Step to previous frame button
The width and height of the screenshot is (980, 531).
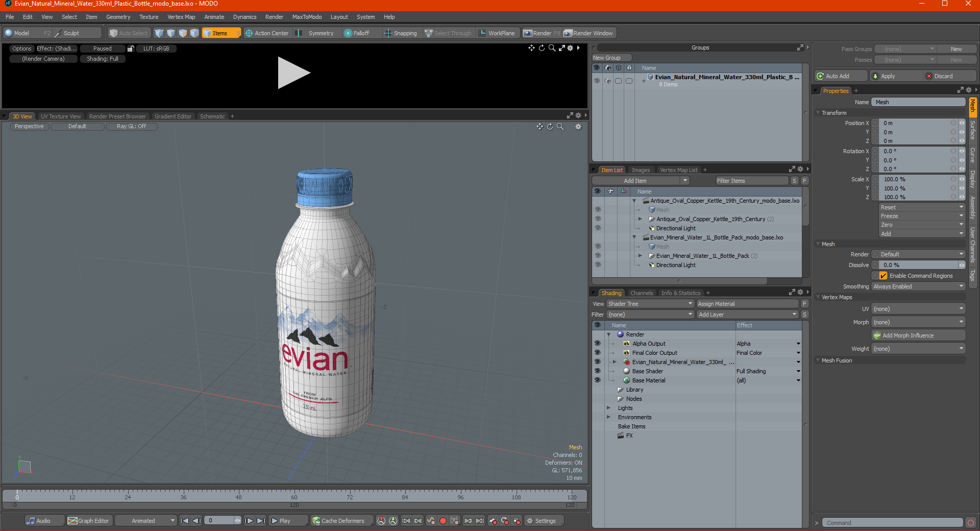coord(197,521)
